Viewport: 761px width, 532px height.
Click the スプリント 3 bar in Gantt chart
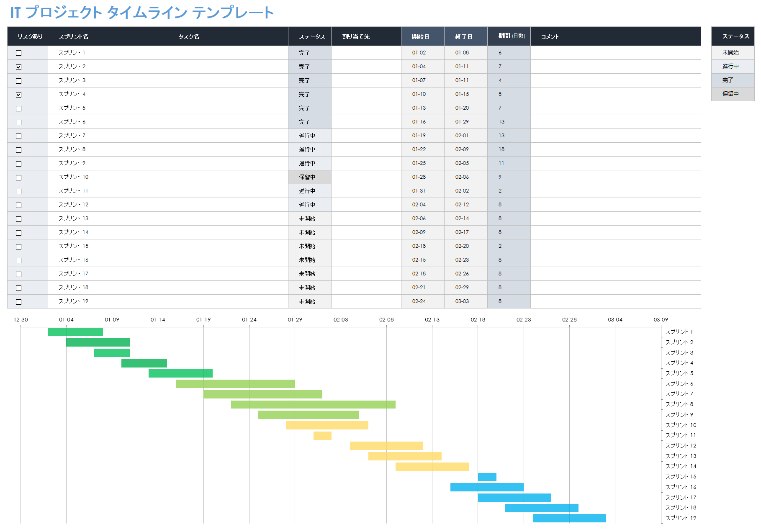112,353
